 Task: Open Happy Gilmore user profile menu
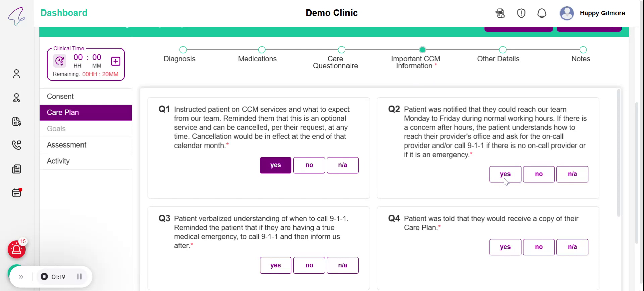[593, 13]
